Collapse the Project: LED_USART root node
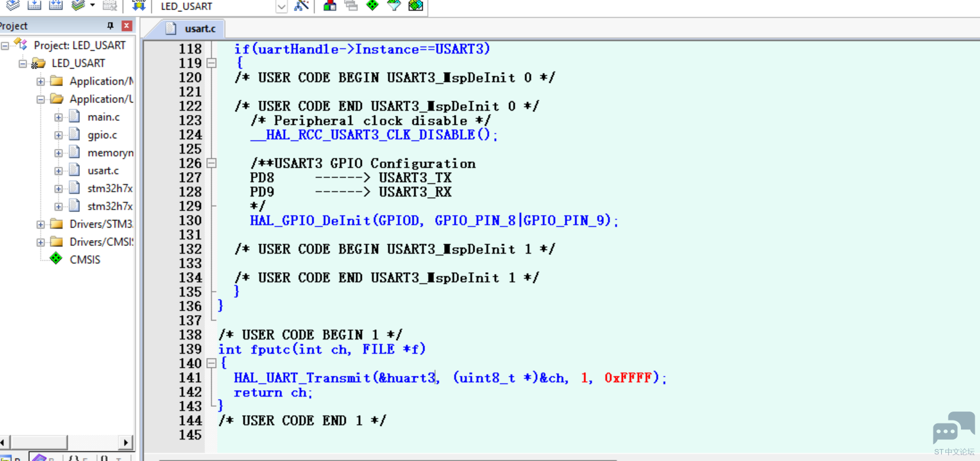980x461 pixels. point(5,45)
